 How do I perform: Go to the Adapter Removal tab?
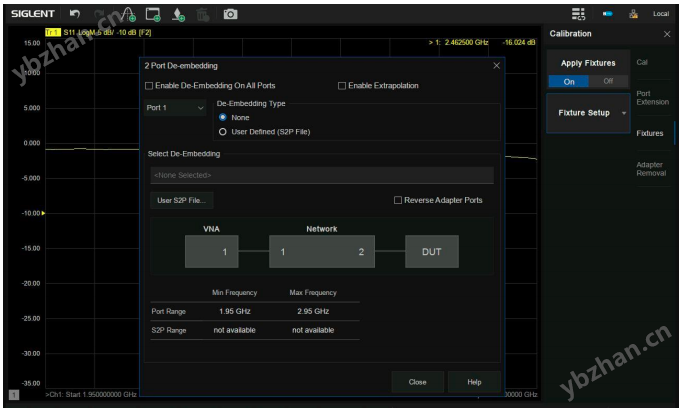coord(651,169)
